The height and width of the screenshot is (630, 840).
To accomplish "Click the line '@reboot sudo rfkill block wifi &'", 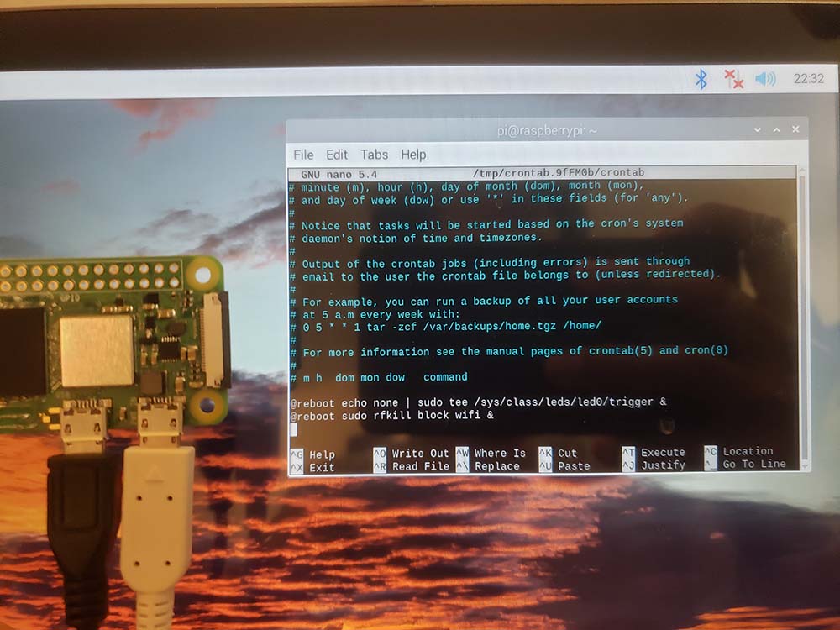I will tap(391, 415).
